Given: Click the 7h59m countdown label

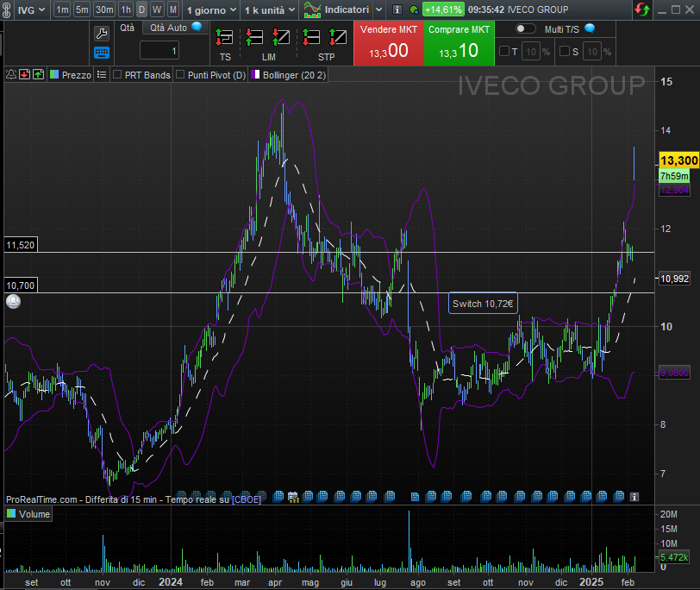Looking at the screenshot, I should click(x=674, y=176).
